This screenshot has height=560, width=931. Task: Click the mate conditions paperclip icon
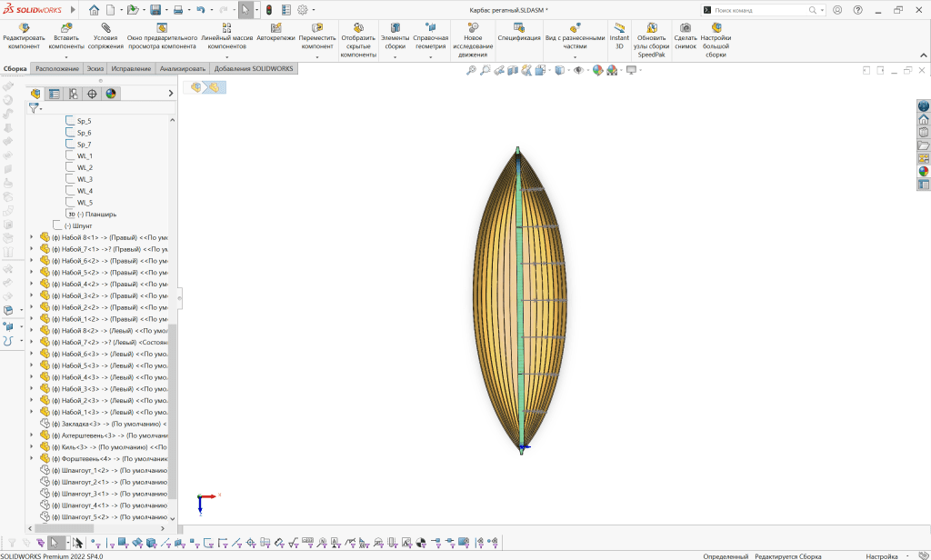pyautogui.click(x=105, y=28)
